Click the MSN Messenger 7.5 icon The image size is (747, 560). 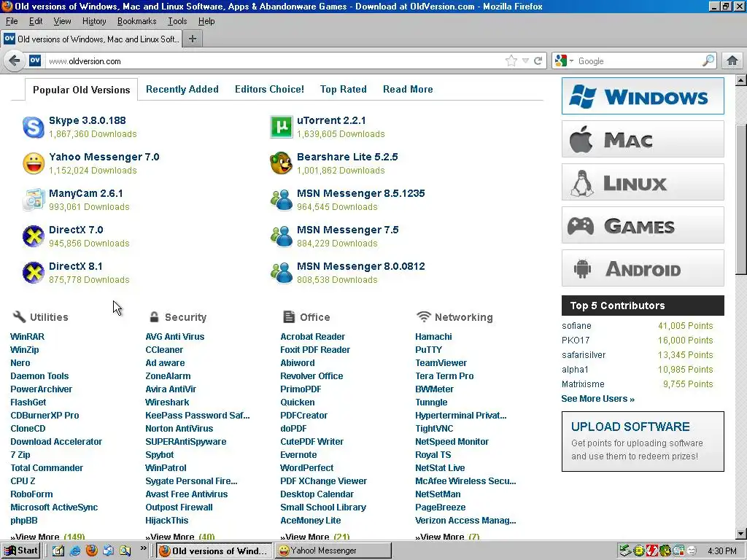(x=281, y=236)
